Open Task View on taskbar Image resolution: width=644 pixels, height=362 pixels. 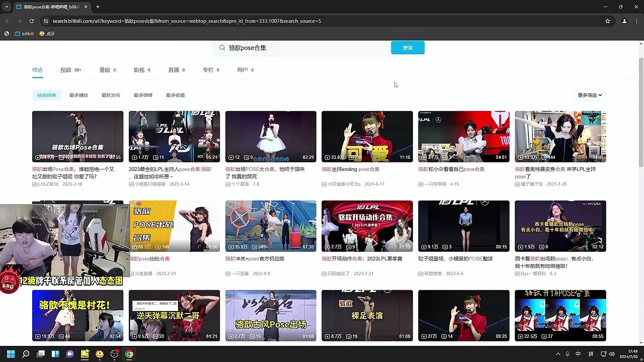coord(41,354)
